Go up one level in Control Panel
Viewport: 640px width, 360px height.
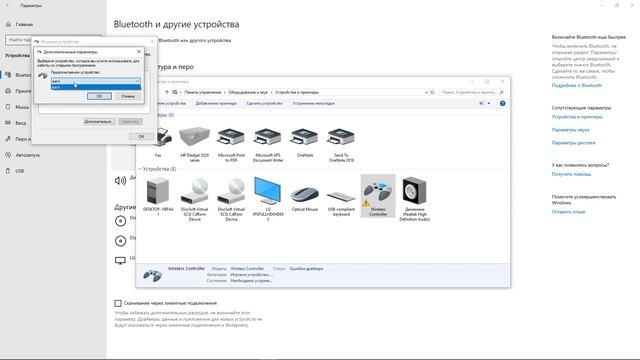tap(167, 92)
